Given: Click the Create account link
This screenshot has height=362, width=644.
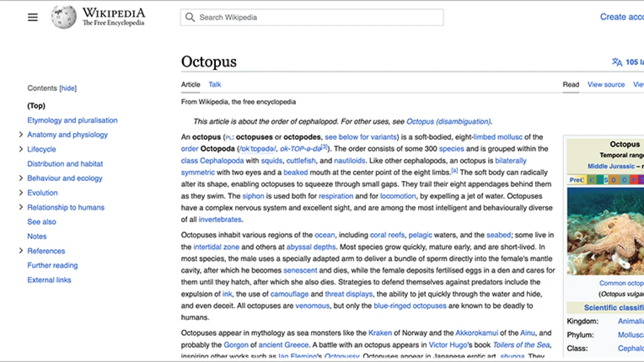Looking at the screenshot, I should [x=622, y=17].
